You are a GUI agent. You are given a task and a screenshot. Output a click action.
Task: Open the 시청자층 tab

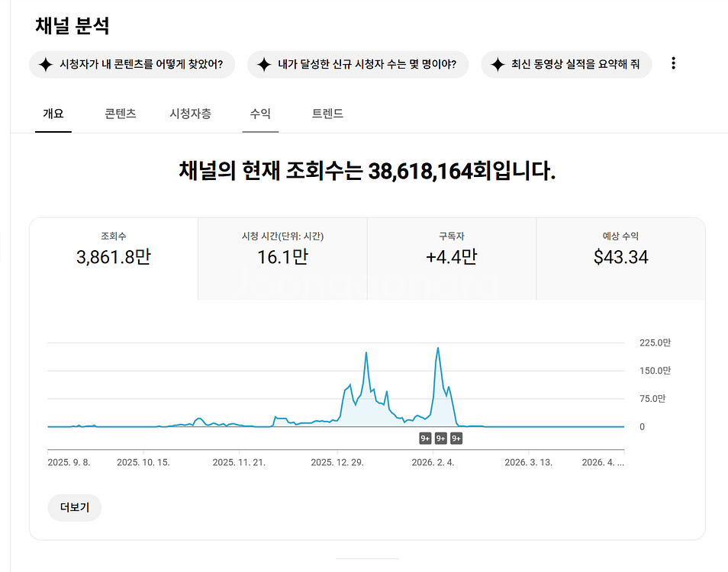pyautogui.click(x=190, y=114)
